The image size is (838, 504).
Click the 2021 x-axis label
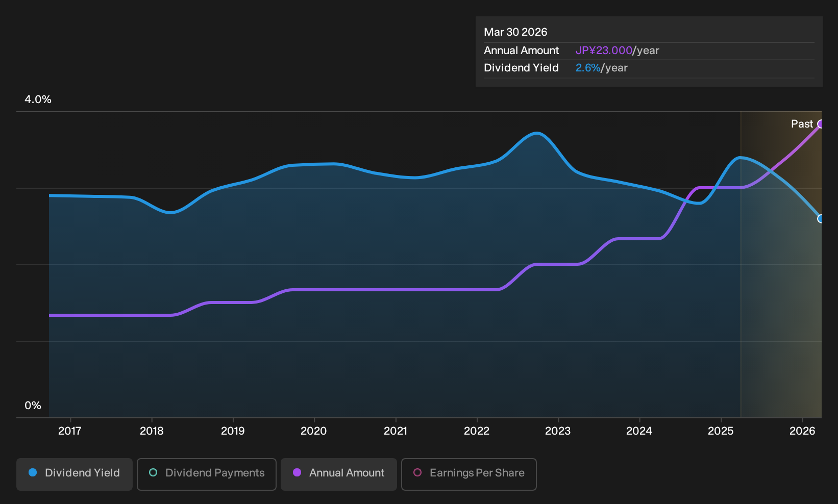tap(396, 431)
